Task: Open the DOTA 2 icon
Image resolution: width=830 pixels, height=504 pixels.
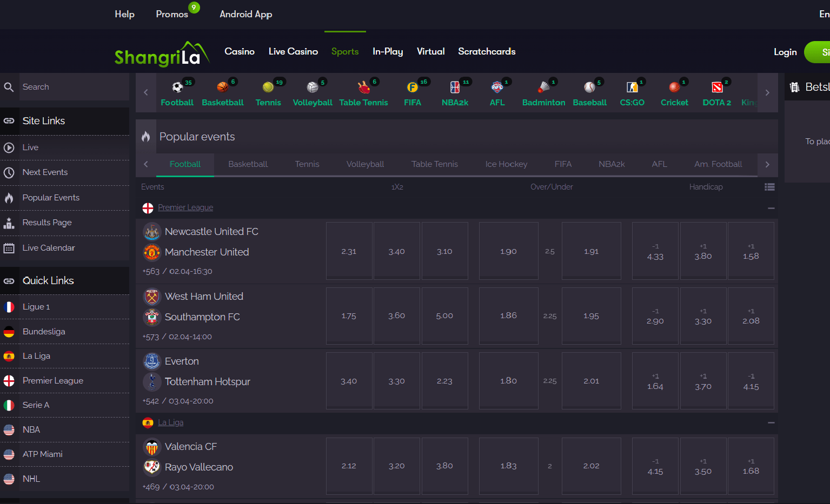Action: [716, 88]
